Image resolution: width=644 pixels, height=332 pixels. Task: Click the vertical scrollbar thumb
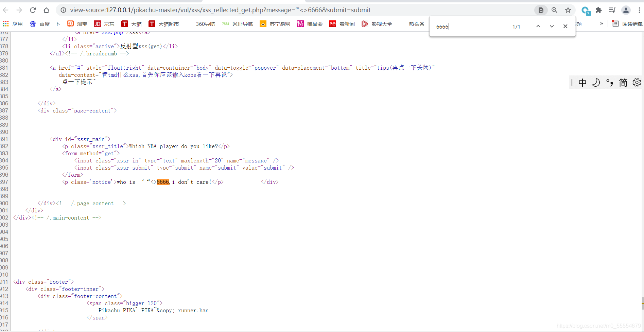(x=642, y=303)
